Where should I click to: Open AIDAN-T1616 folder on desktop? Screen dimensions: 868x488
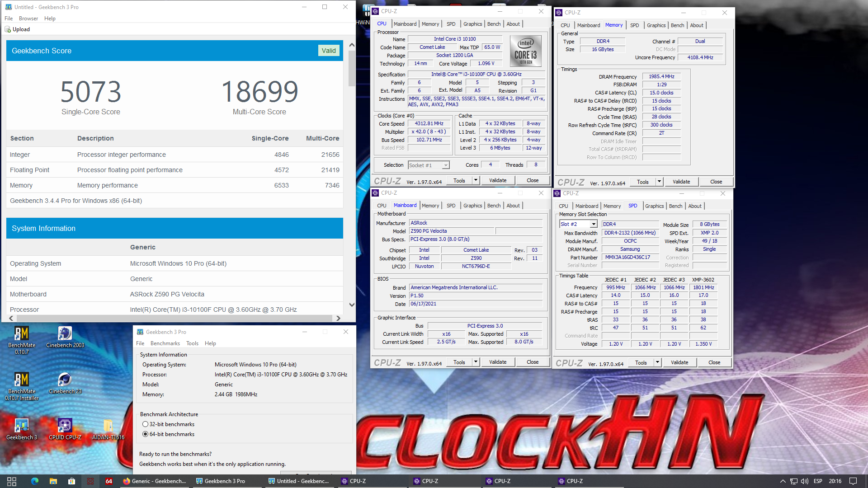(x=108, y=429)
